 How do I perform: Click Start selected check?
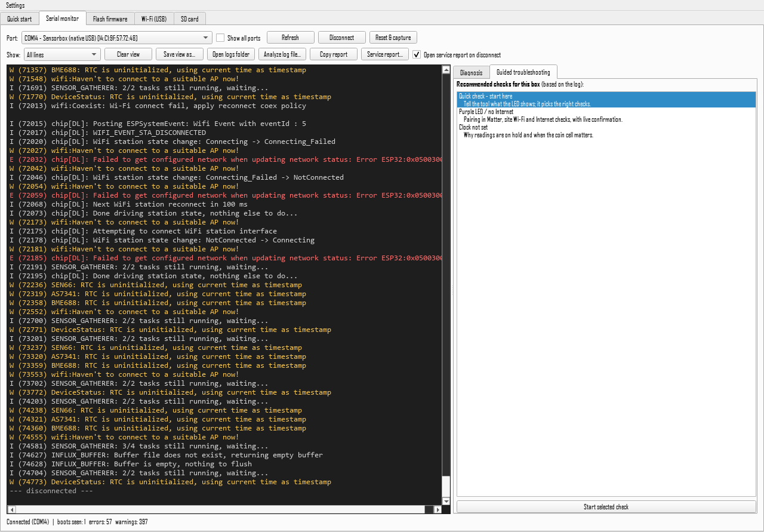(x=606, y=507)
